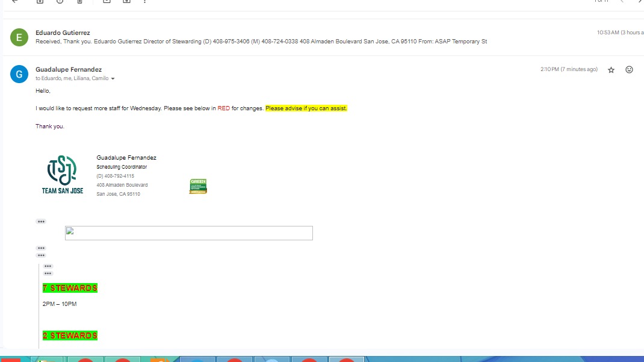Screen dimensions: 644x362
Task: Click the 2:10 PM message timestamp
Action: coord(569,70)
